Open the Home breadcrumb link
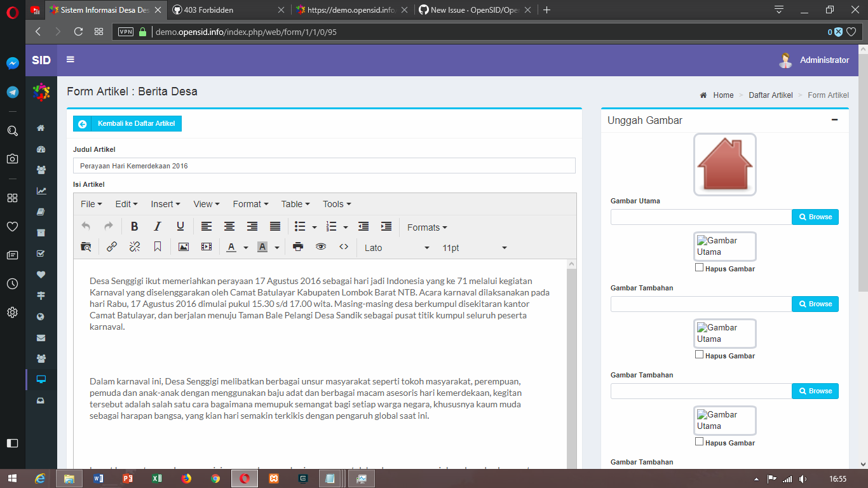The width and height of the screenshot is (868, 488). (723, 95)
